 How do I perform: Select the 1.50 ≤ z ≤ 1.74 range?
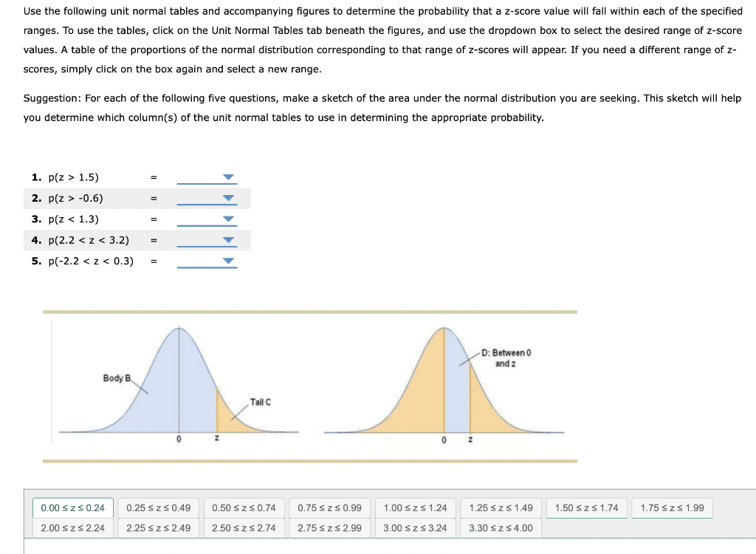[586, 507]
